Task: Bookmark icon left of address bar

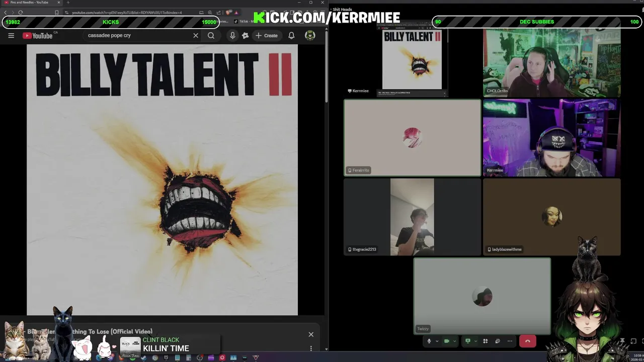Action: [56, 13]
